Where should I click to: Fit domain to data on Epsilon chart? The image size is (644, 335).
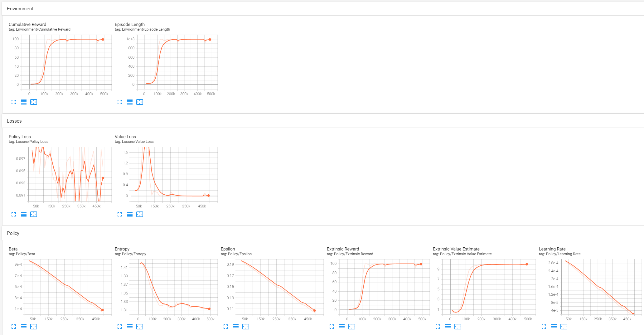(246, 327)
